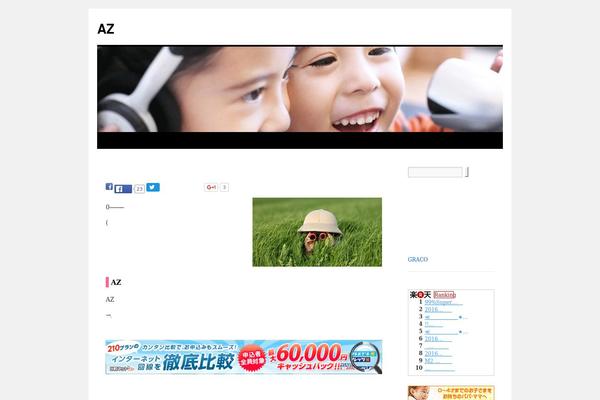Viewport: 600px width, 400px height.
Task: Open the Ranking label in the Rakuten widget
Action: (444, 295)
